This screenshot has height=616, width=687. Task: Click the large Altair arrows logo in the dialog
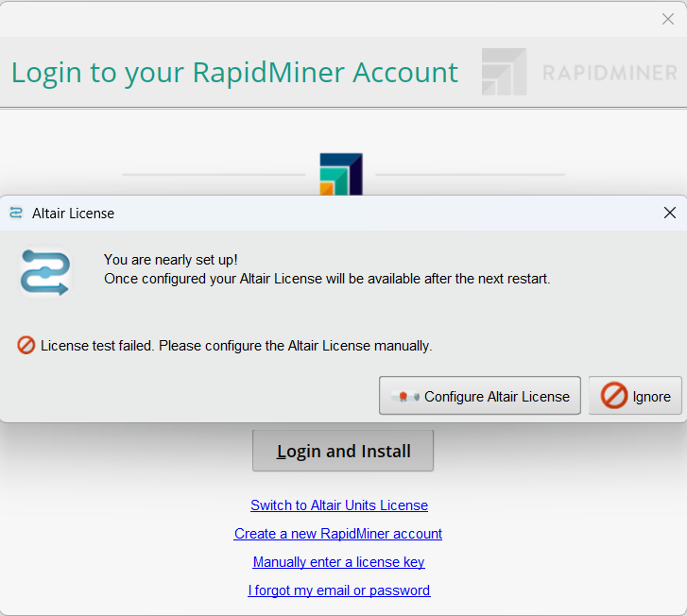[45, 272]
